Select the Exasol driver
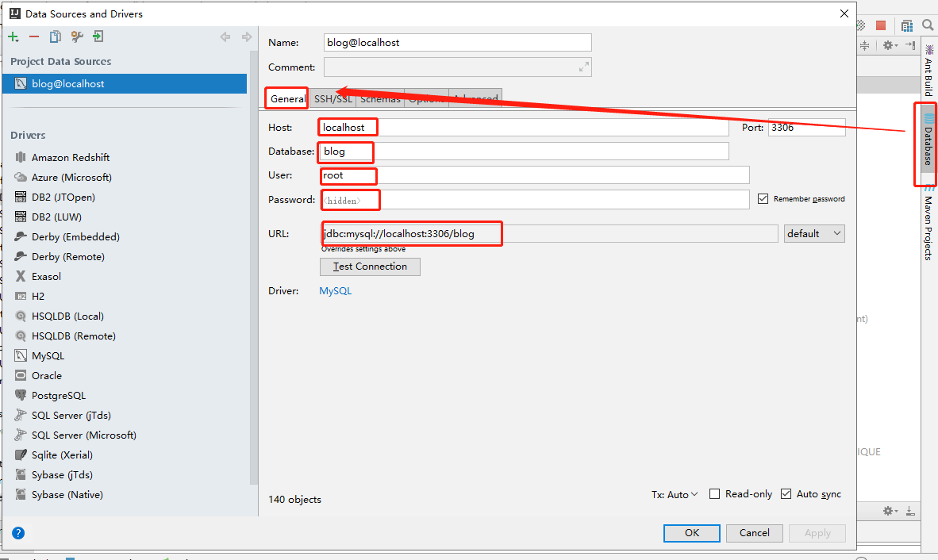Image resolution: width=938 pixels, height=560 pixels. pos(47,276)
